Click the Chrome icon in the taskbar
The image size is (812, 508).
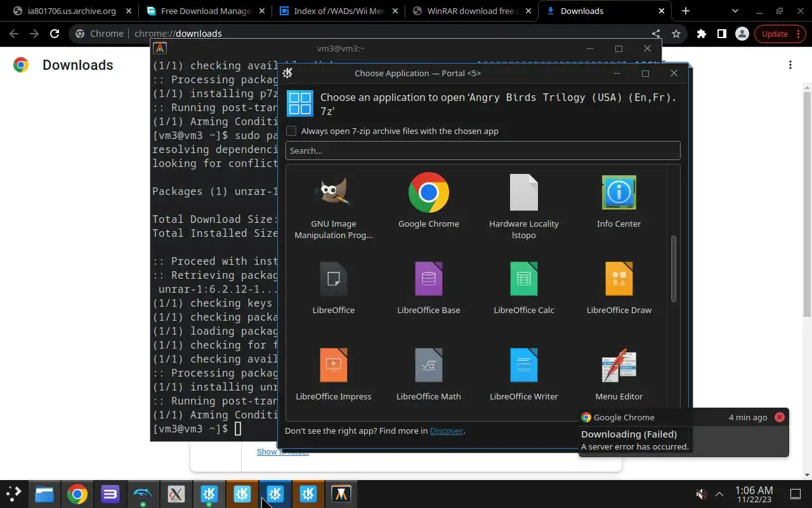77,493
